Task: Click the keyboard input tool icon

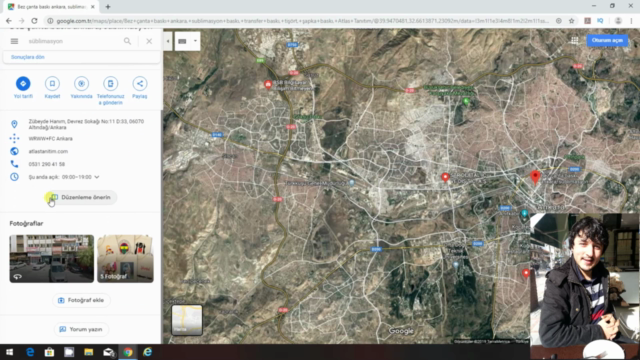Action: pyautogui.click(x=182, y=41)
